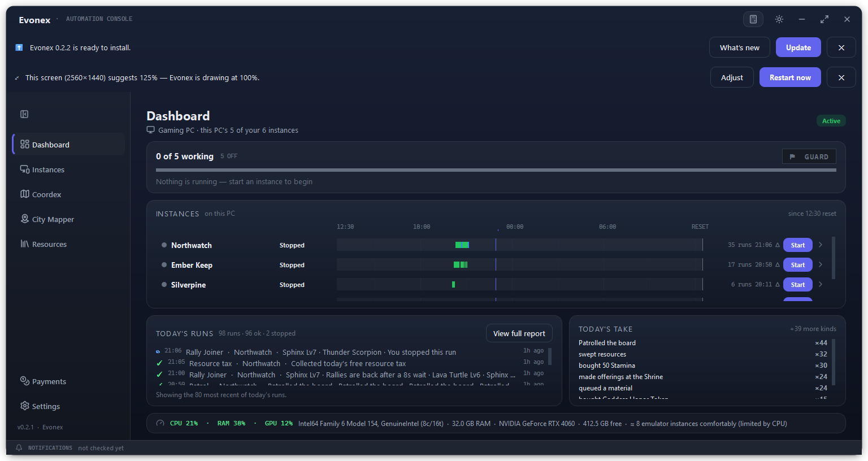
Task: Click warning triangle on Northwatch row
Action: pos(778,245)
